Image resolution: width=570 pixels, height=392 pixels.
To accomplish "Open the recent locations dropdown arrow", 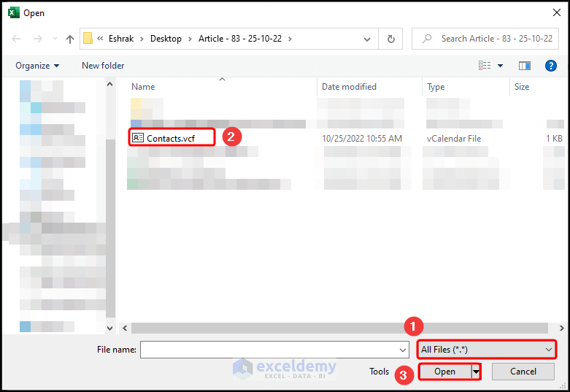I will (55, 38).
